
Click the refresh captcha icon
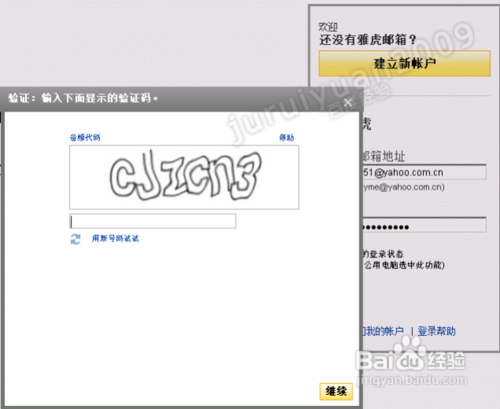[x=76, y=239]
